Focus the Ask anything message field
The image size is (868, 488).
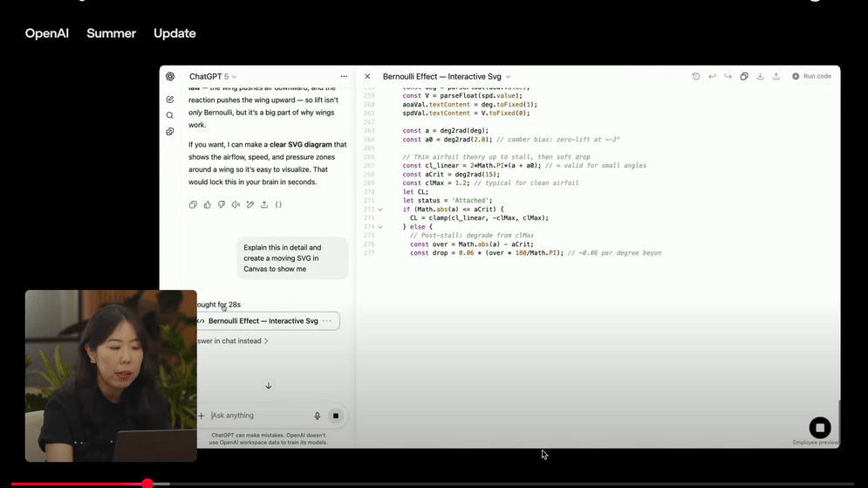(257, 416)
